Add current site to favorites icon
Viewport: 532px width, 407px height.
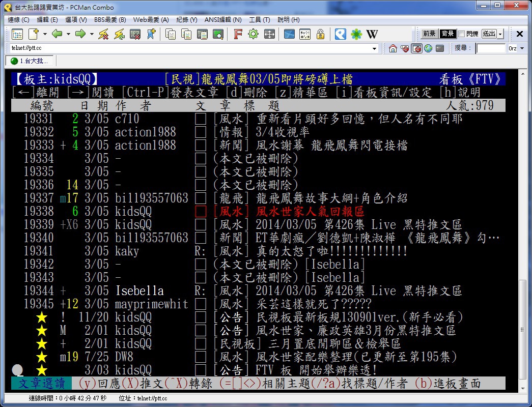click(x=151, y=34)
